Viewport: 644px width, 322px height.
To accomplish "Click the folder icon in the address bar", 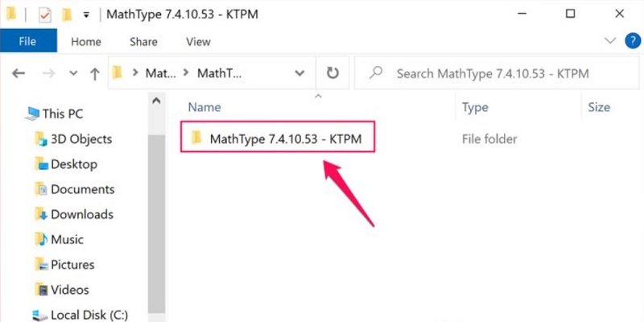I will [x=118, y=73].
